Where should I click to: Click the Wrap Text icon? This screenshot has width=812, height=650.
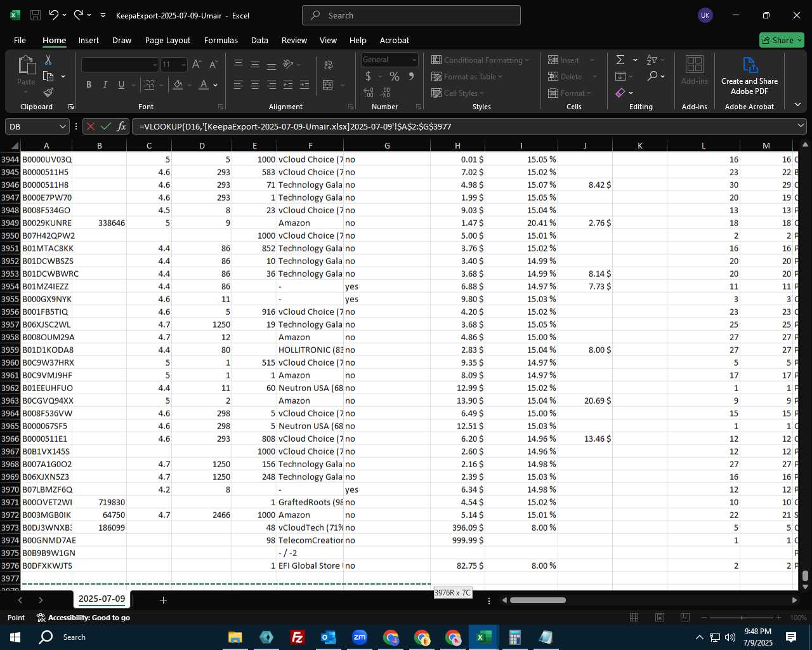pyautogui.click(x=329, y=64)
